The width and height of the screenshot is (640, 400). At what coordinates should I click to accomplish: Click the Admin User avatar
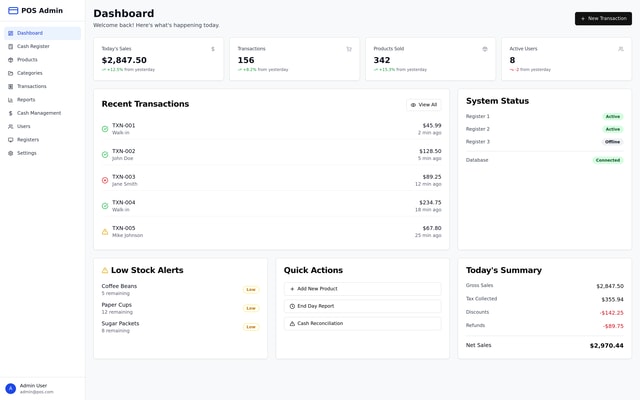click(11, 388)
